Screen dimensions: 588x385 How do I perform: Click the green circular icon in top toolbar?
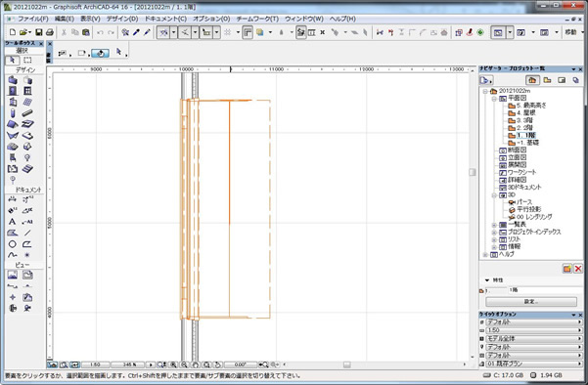pos(480,33)
